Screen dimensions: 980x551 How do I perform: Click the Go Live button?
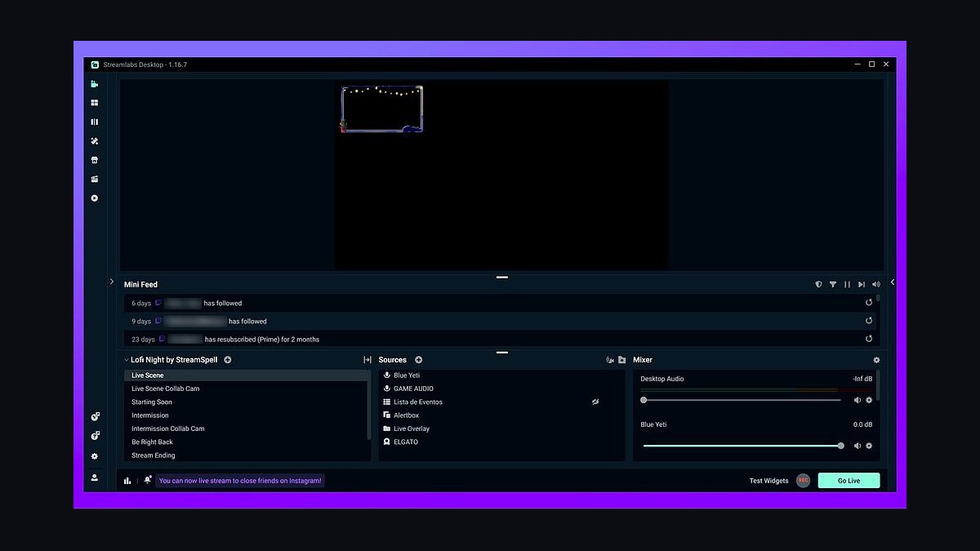[849, 481]
